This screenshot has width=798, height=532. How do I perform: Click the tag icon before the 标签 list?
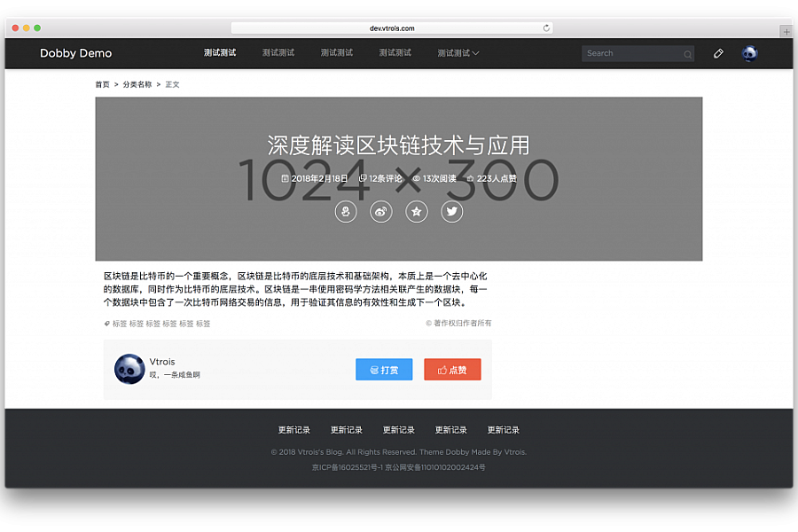tap(107, 324)
